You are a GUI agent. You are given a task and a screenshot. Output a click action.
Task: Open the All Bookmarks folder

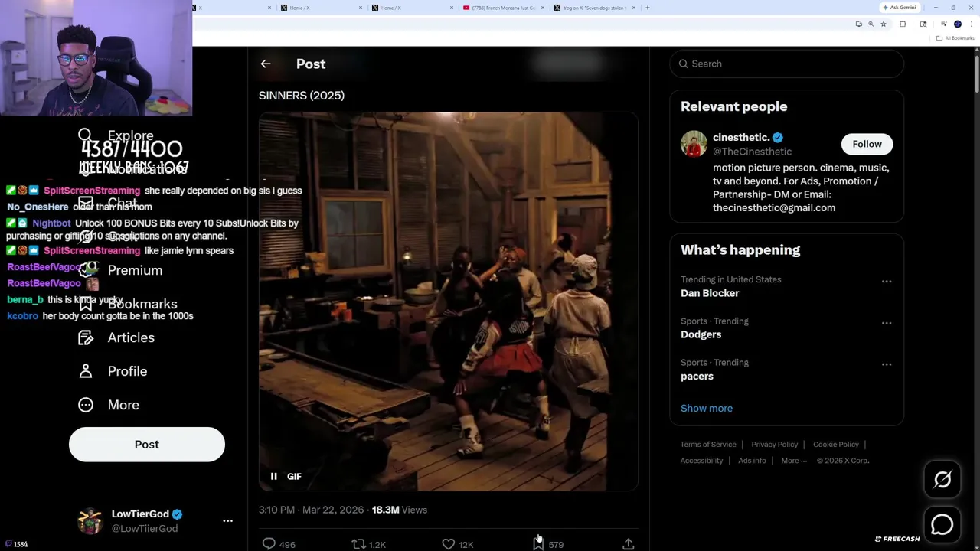956,38
